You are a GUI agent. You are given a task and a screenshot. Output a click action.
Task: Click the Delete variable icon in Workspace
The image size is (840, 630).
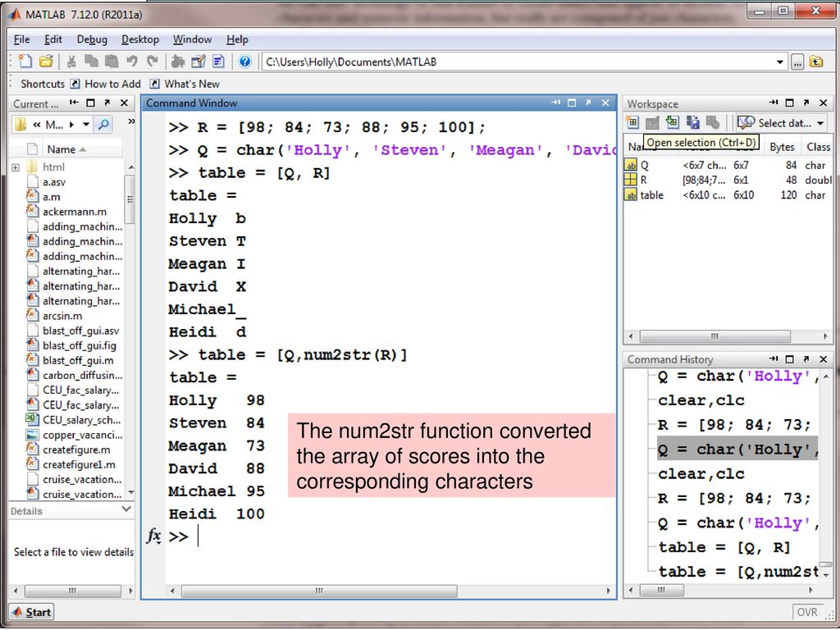(x=713, y=123)
